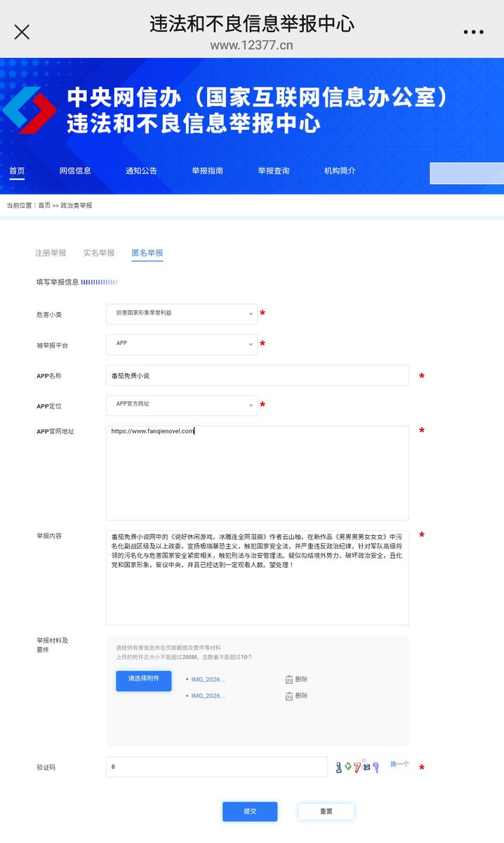Open the 通知公告 navigation item

(141, 171)
